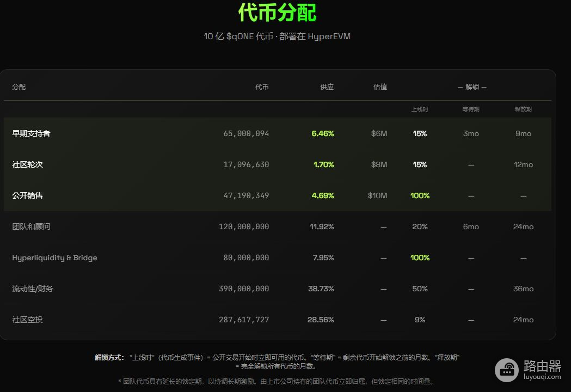The height and width of the screenshot is (392, 571).
Task: Select the 公开销售 row label
Action: (x=27, y=195)
